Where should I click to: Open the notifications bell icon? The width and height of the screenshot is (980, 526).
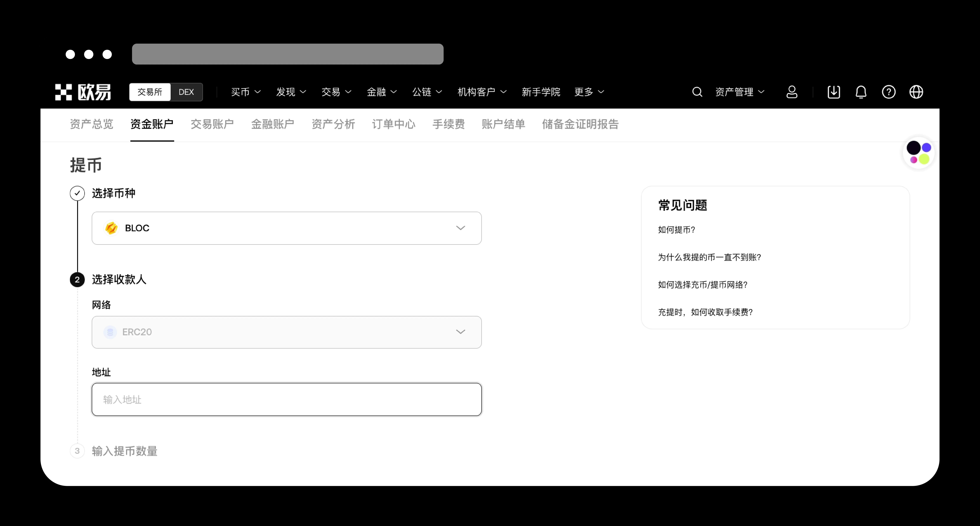pos(861,92)
